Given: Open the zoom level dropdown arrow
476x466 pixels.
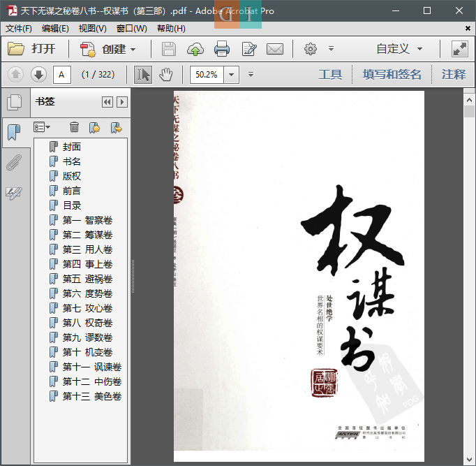Looking at the screenshot, I should pyautogui.click(x=231, y=75).
